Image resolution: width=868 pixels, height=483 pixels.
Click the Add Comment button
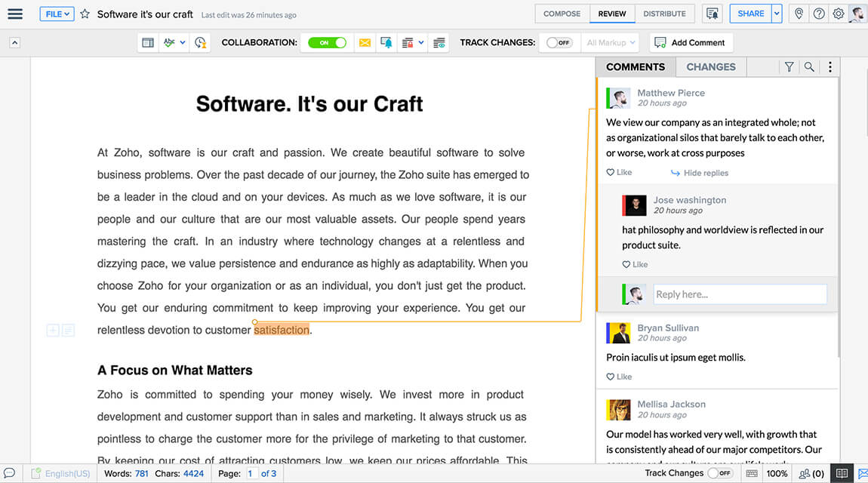pyautogui.click(x=691, y=42)
